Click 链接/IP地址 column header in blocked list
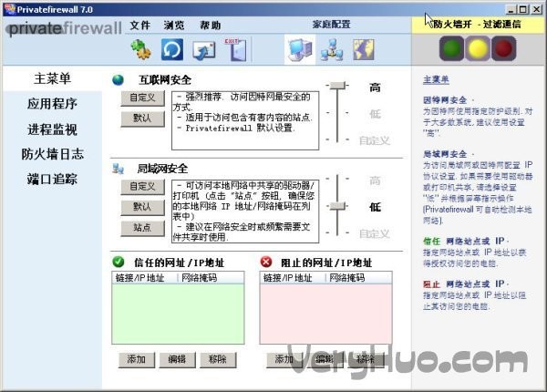 (x=293, y=278)
